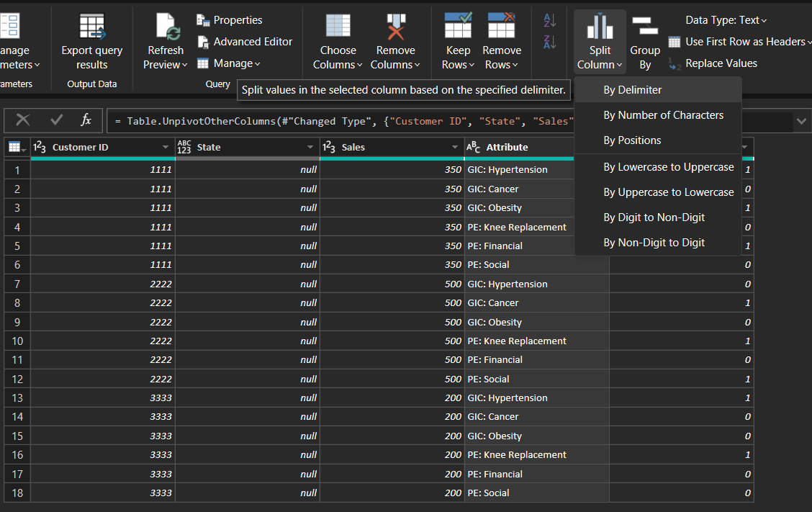The image size is (812, 512).
Task: Select By Uppercase to Lowercase option
Action: click(x=658, y=192)
